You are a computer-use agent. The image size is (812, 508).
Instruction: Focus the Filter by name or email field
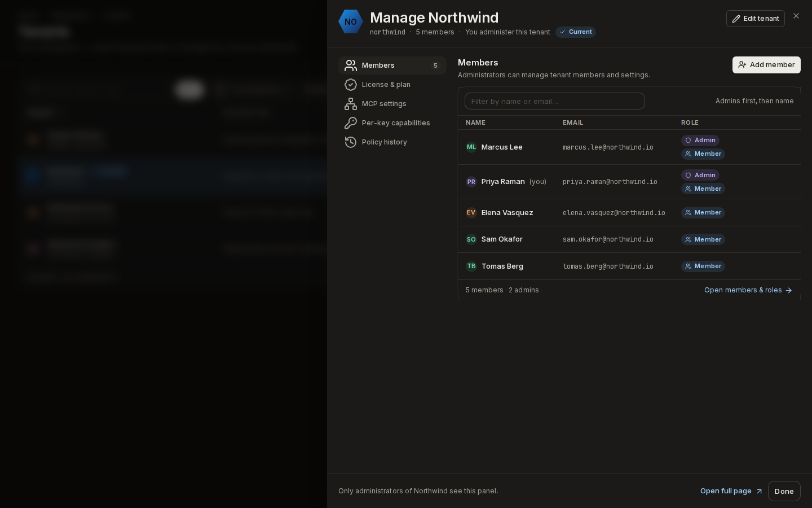pos(555,101)
